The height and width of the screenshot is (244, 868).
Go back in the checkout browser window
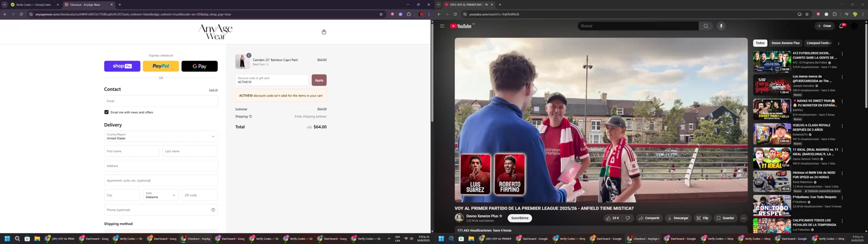[5, 14]
